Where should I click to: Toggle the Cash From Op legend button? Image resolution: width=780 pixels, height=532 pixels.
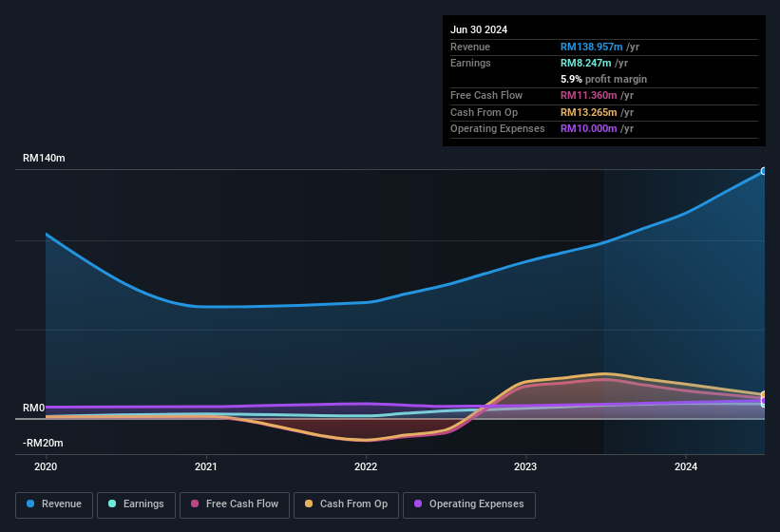coord(346,504)
